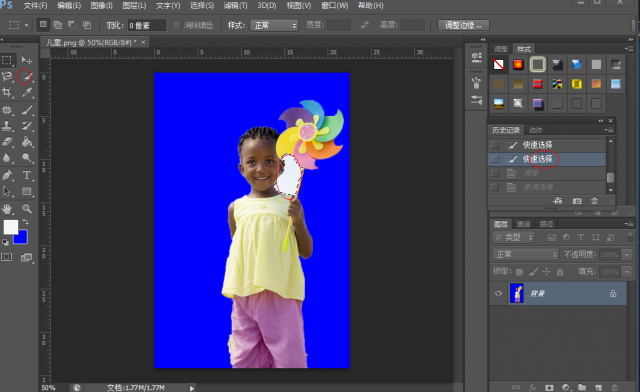
Task: Set history brush source on first 快速选择
Action: click(495, 145)
